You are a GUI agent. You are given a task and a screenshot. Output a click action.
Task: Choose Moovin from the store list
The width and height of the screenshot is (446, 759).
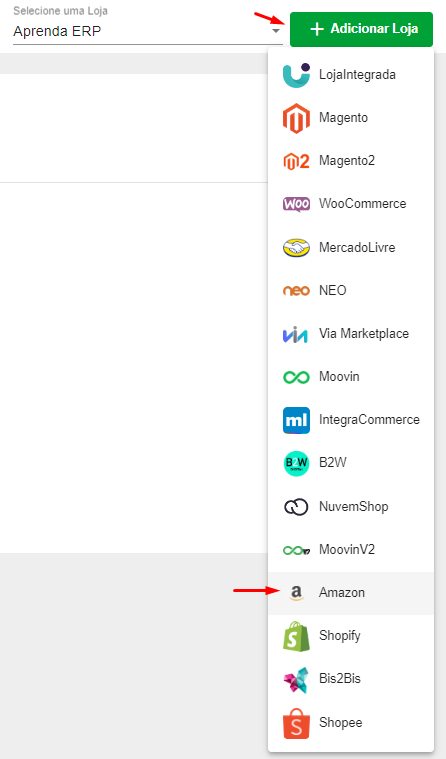point(351,377)
